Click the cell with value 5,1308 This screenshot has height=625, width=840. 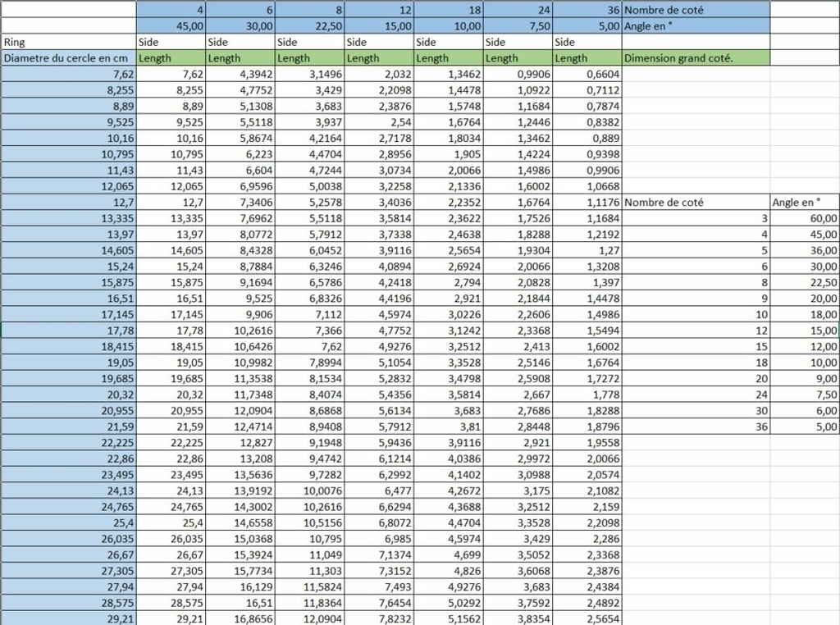pos(240,106)
